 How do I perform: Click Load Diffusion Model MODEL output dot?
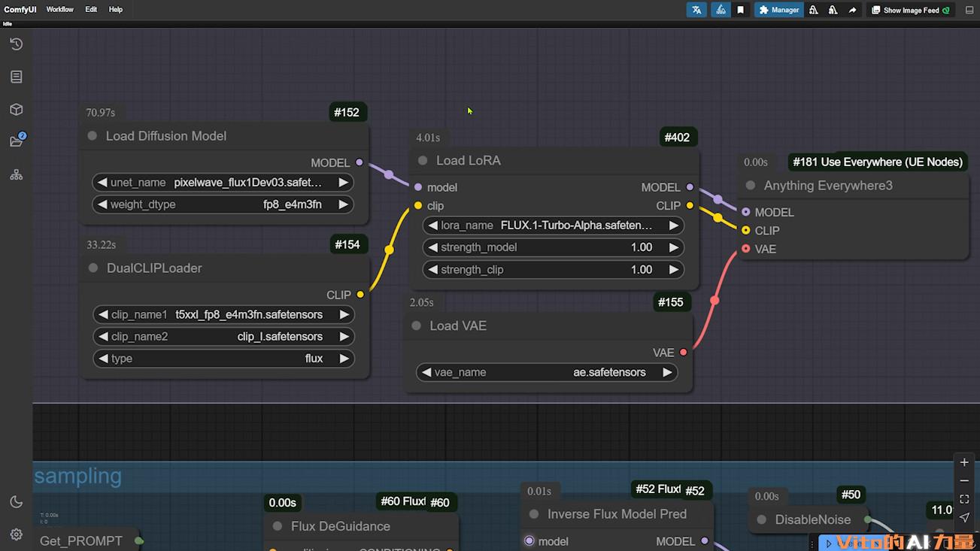(360, 162)
